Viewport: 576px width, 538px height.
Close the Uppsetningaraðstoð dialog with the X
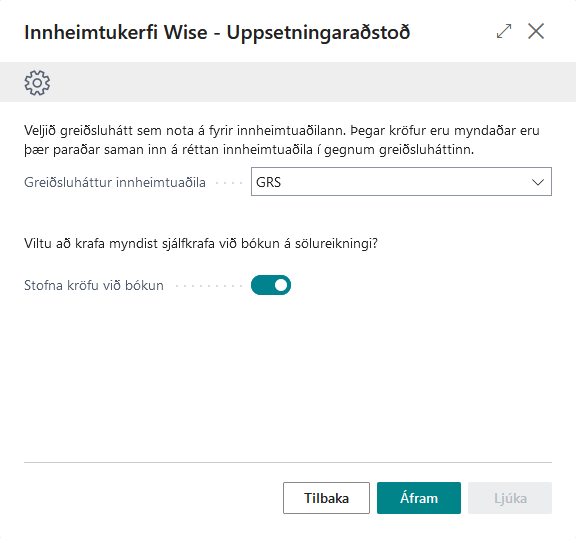pos(536,31)
